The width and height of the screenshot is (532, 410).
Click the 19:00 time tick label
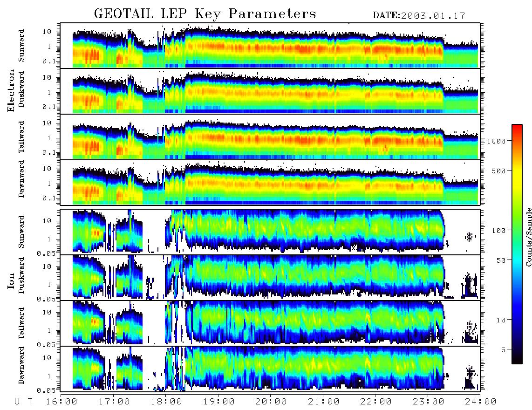click(x=219, y=402)
